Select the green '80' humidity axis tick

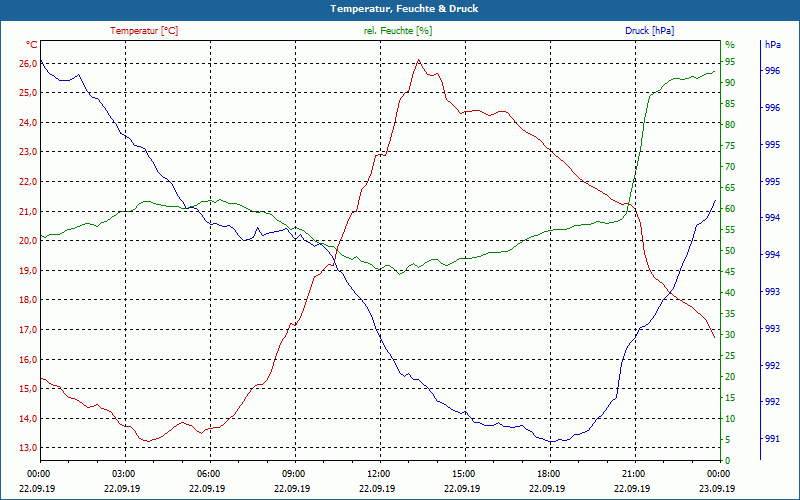(x=730, y=124)
